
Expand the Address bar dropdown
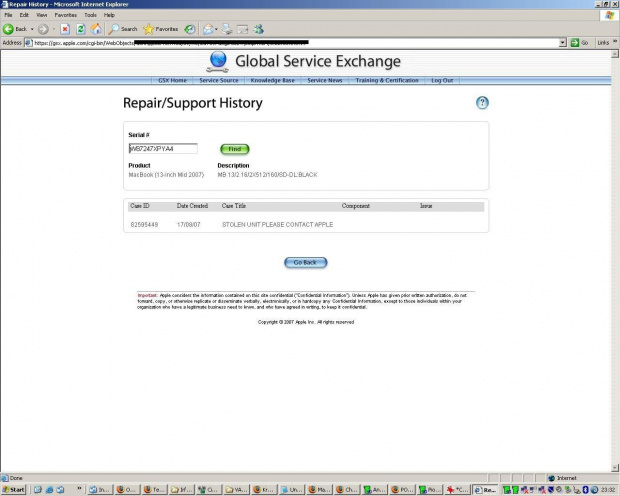[563, 43]
